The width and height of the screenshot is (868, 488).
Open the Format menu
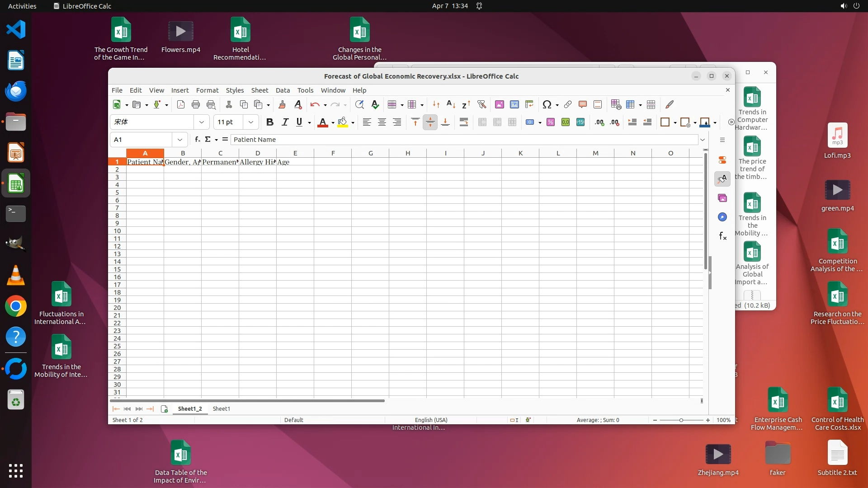click(x=207, y=90)
